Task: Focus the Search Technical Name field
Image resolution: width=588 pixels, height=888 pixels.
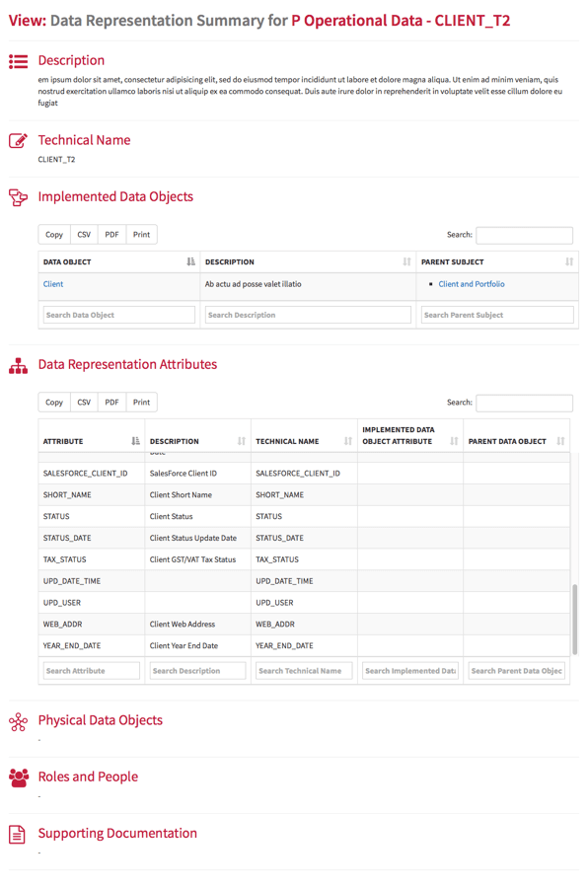Action: click(x=304, y=671)
